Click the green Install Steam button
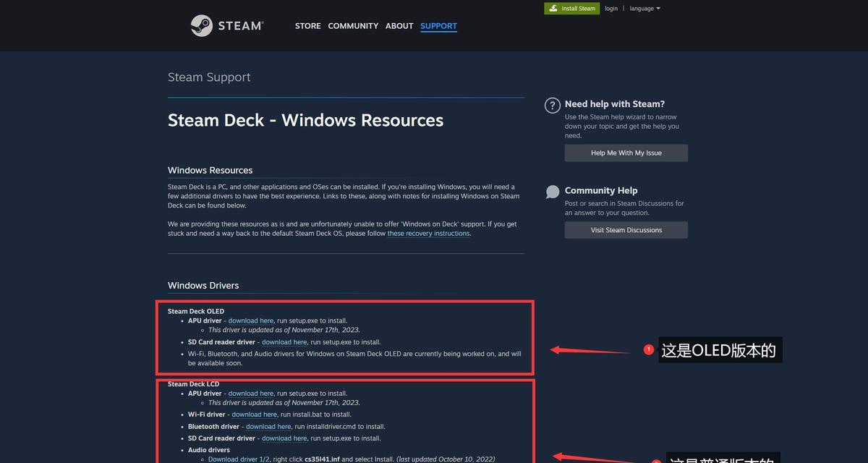Screen dimensions: 868x463 pos(572,9)
